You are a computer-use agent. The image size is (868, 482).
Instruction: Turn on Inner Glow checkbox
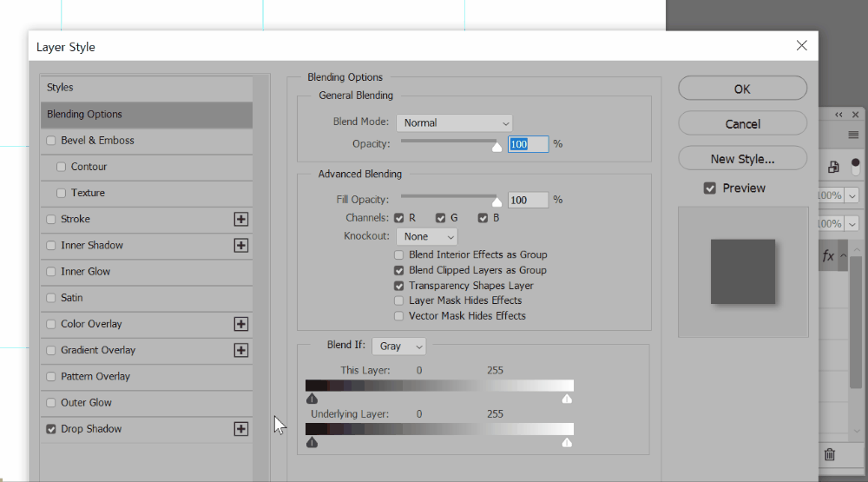(x=51, y=272)
